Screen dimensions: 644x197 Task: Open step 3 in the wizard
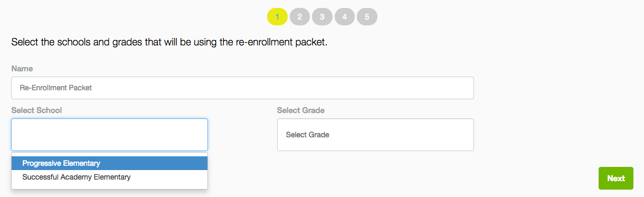(322, 16)
